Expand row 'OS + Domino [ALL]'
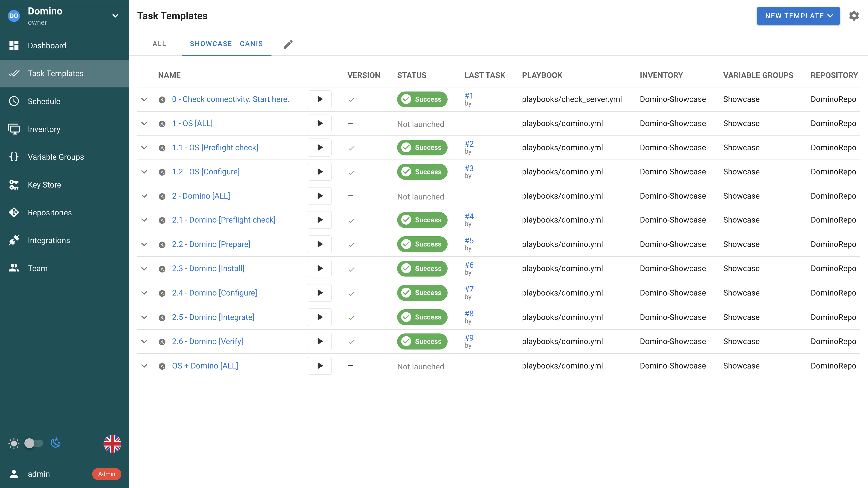 coord(144,366)
